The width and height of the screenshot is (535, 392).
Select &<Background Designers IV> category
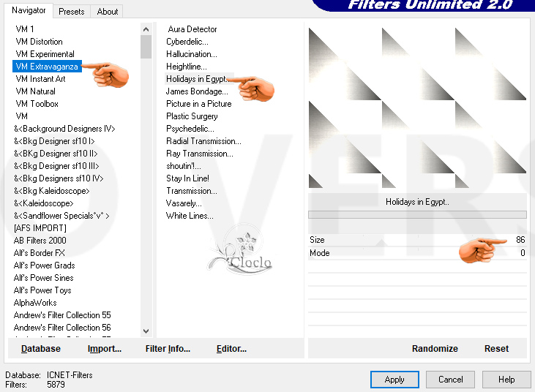tap(64, 129)
